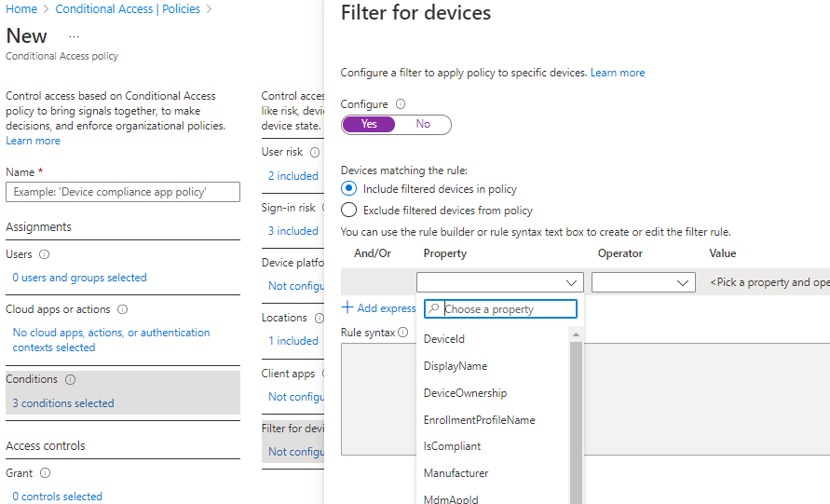Set the Configure toggle to No
The image size is (830, 504).
point(423,124)
